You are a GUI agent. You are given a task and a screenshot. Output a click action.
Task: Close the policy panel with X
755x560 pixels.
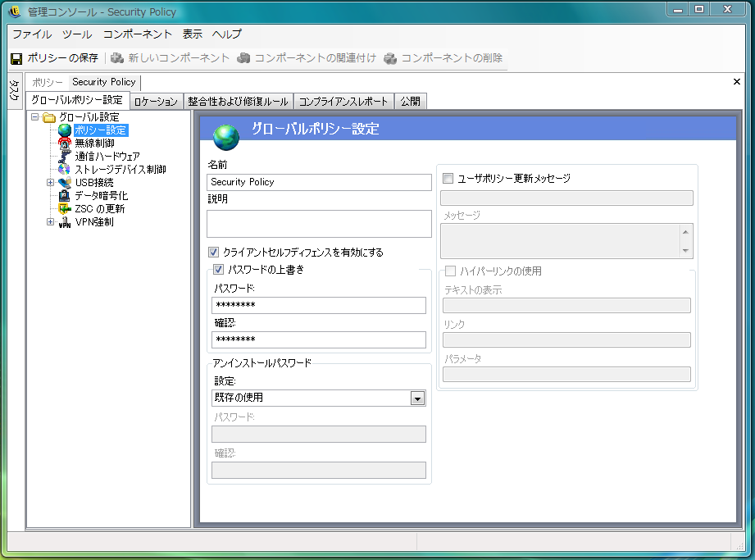[737, 82]
